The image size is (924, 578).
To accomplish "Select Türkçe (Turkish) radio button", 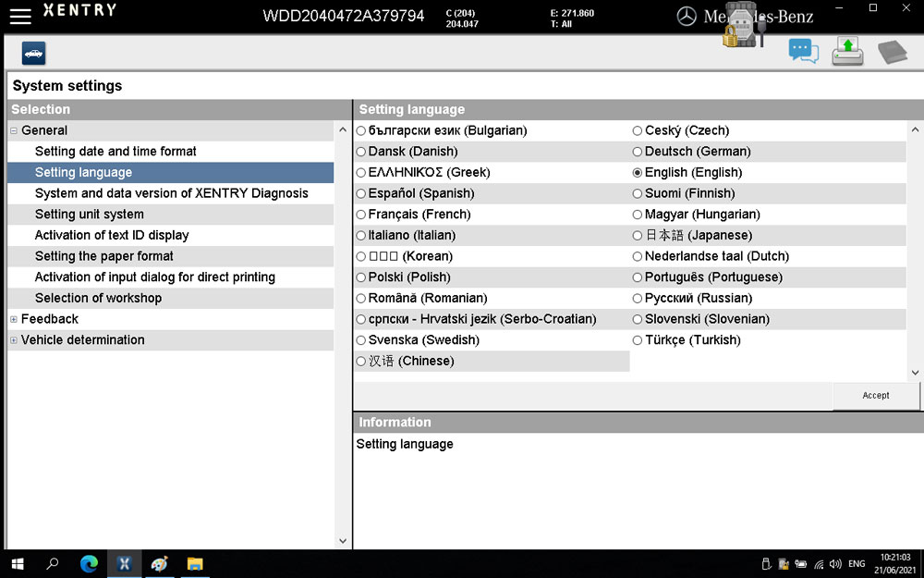I will [637, 340].
